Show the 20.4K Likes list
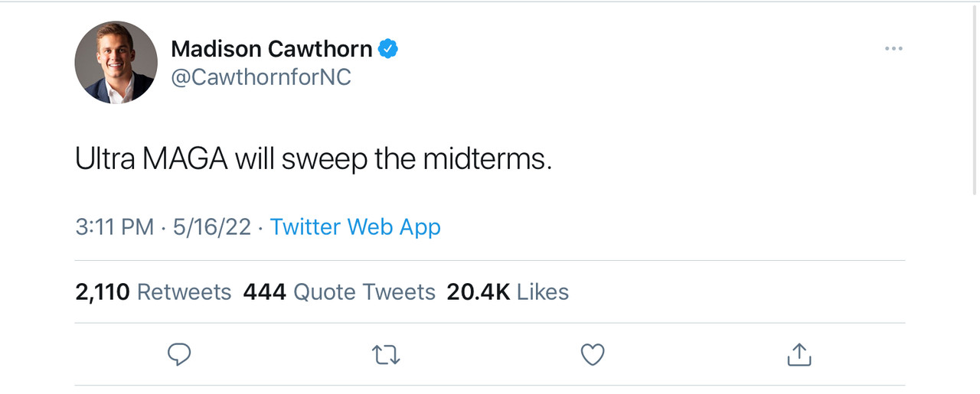This screenshot has height=394, width=980. (508, 292)
